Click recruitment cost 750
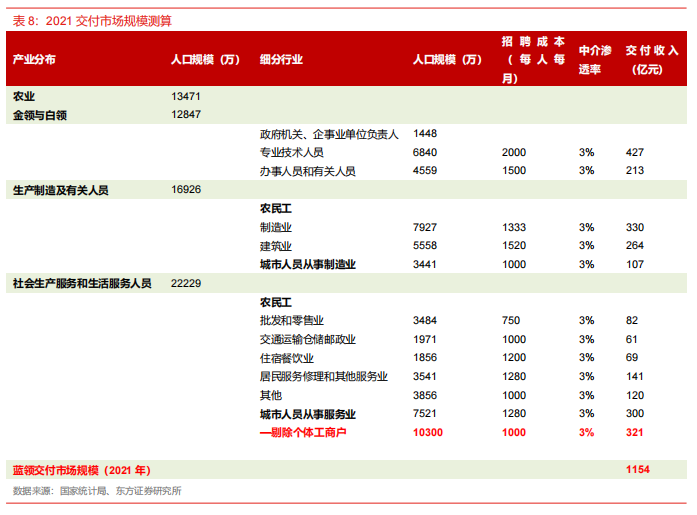 pos(511,320)
